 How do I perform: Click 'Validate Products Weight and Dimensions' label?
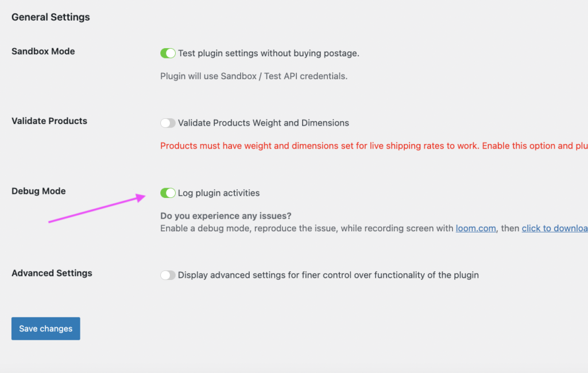coord(264,123)
